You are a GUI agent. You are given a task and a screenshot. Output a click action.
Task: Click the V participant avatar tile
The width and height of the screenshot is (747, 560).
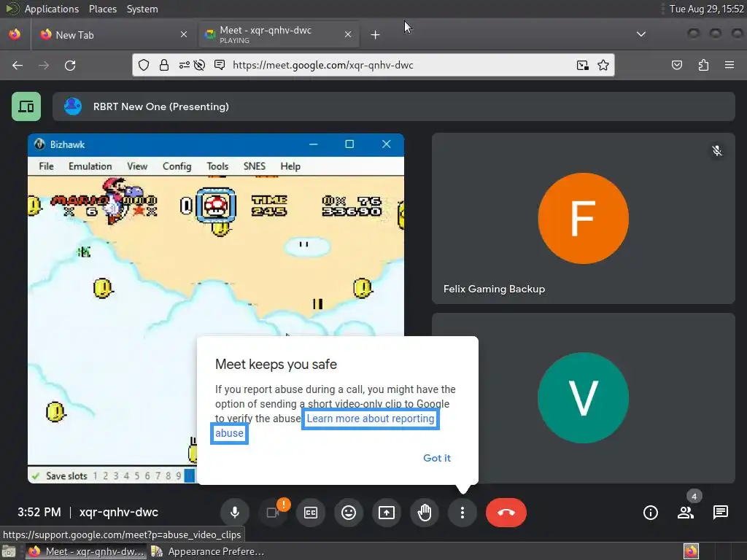[x=583, y=397]
